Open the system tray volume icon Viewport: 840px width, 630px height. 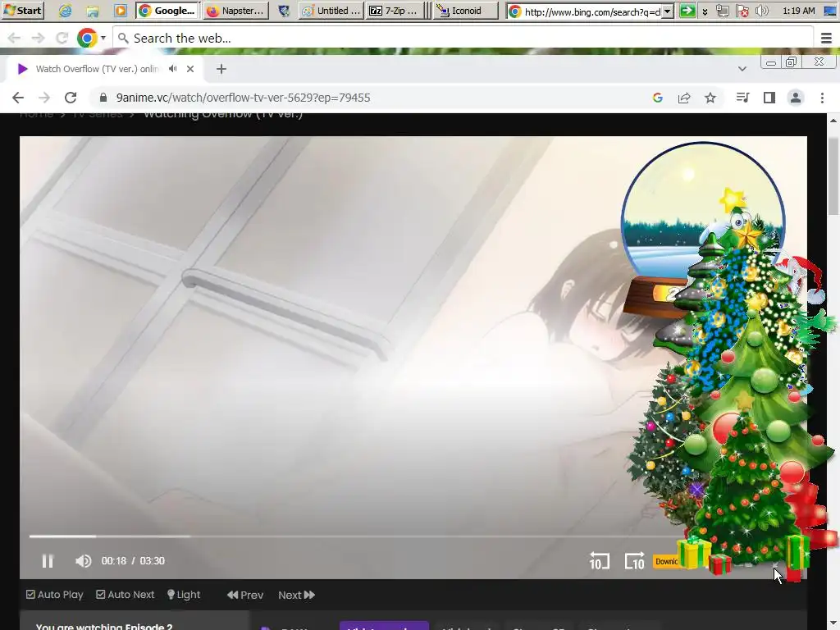click(x=761, y=11)
